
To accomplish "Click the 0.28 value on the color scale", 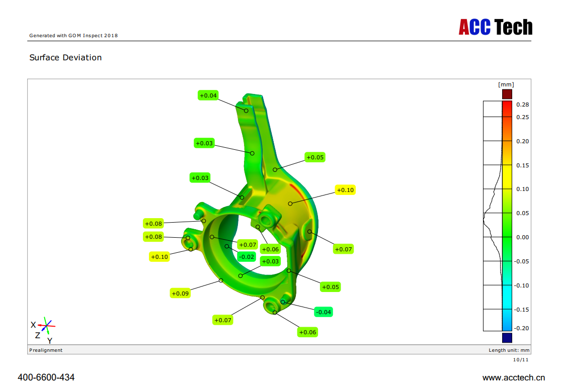I will coord(522,105).
